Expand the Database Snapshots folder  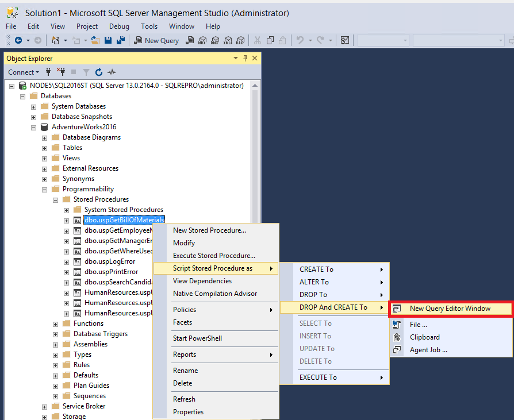tap(33, 117)
